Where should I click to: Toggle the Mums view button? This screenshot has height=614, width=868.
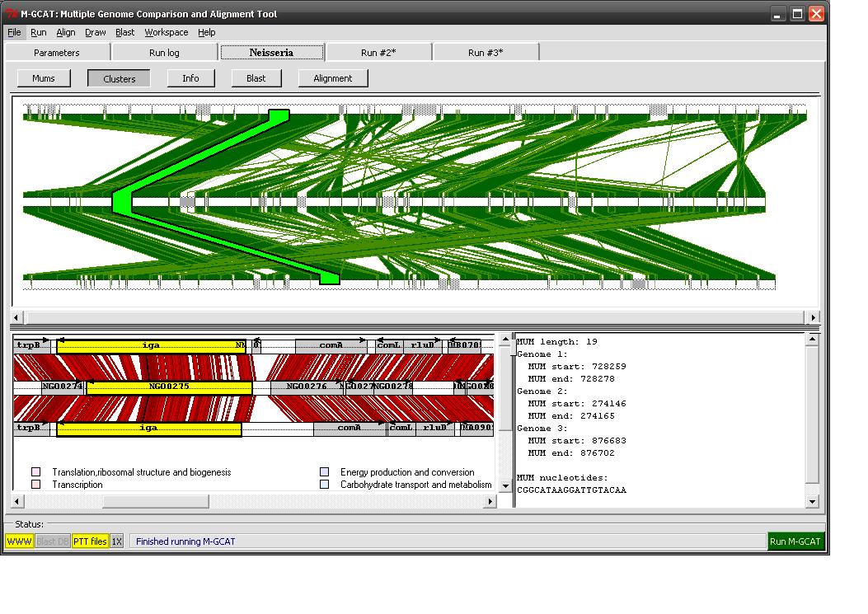click(x=44, y=78)
